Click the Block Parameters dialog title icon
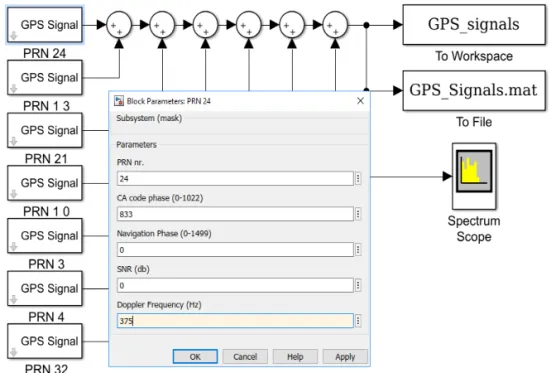Viewport: 551px width, 373px height. [119, 101]
